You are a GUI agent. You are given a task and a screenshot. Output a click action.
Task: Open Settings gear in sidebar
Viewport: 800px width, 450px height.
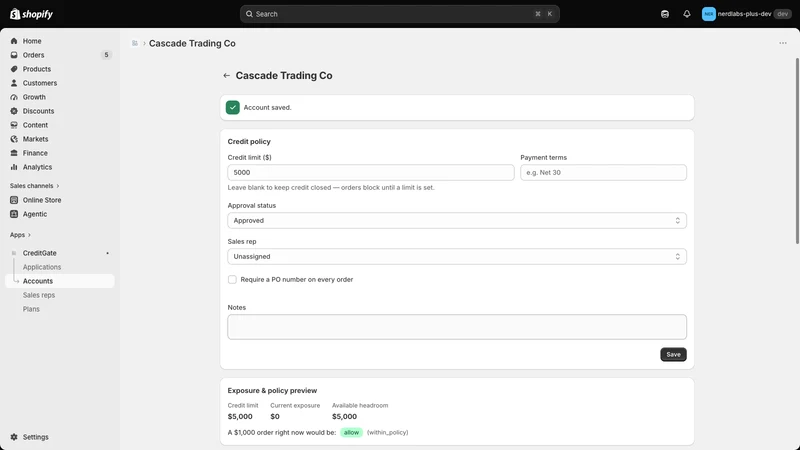point(14,437)
